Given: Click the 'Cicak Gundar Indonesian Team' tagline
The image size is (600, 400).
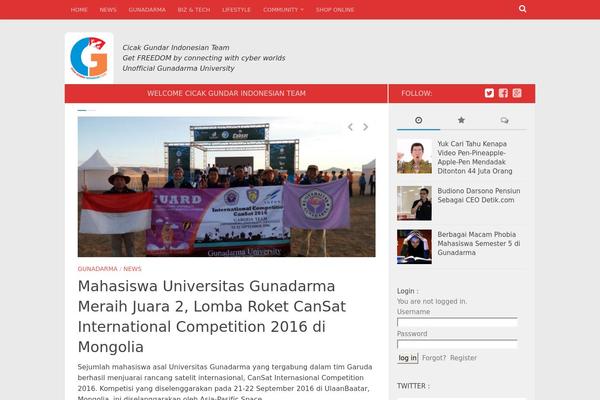Looking at the screenshot, I should 176,47.
